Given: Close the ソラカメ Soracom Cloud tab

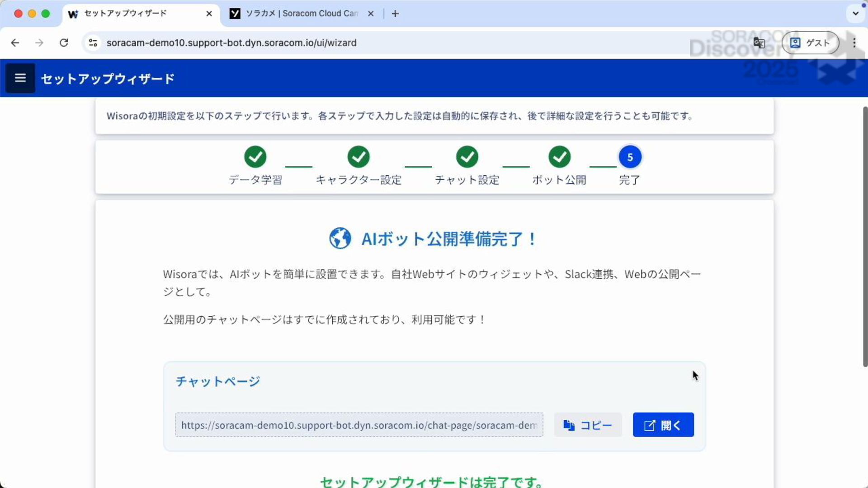Looking at the screenshot, I should tap(371, 14).
